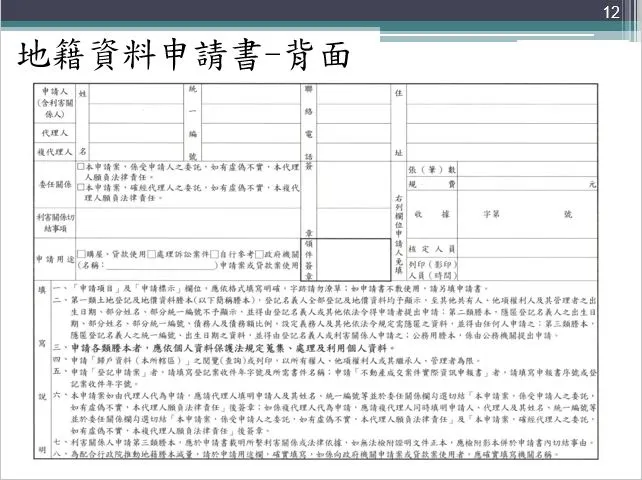
Task: Click the blank field beside 核定人員
Action: point(527,249)
